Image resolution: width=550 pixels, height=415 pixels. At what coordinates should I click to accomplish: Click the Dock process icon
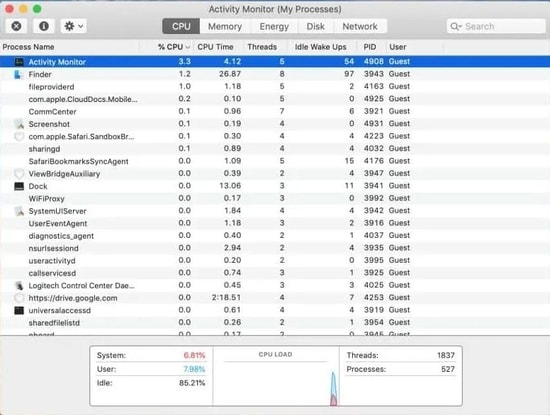click(x=19, y=186)
